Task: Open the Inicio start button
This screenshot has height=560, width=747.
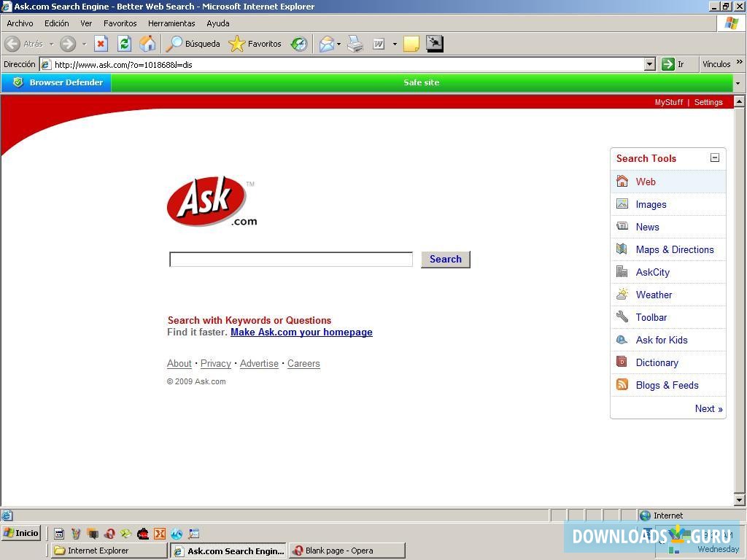Action: pos(21,533)
